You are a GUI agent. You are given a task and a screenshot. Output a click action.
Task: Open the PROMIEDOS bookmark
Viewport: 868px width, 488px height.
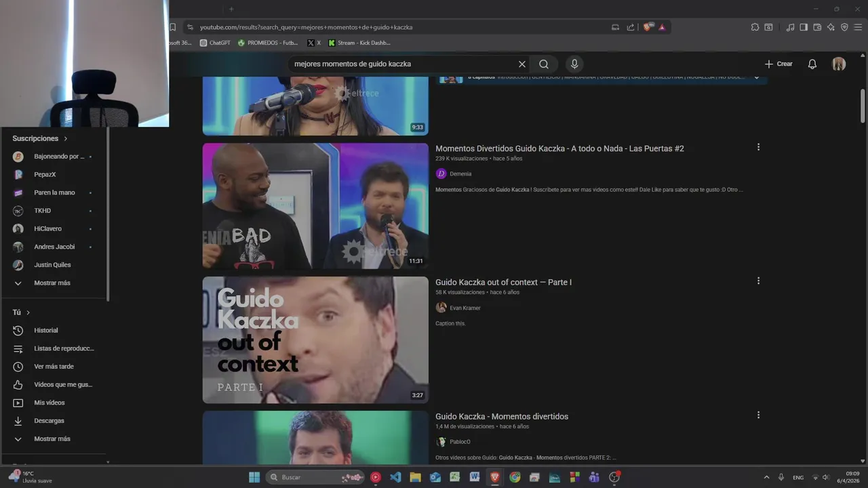click(x=268, y=43)
